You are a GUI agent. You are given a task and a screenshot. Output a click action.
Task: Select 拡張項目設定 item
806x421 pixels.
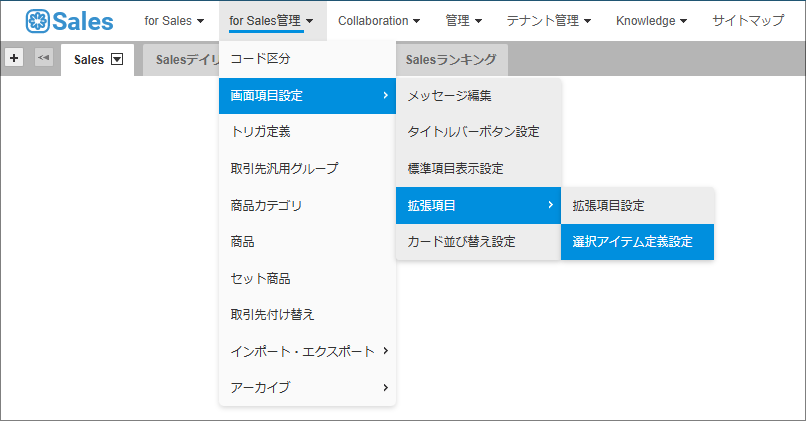[x=637, y=206]
